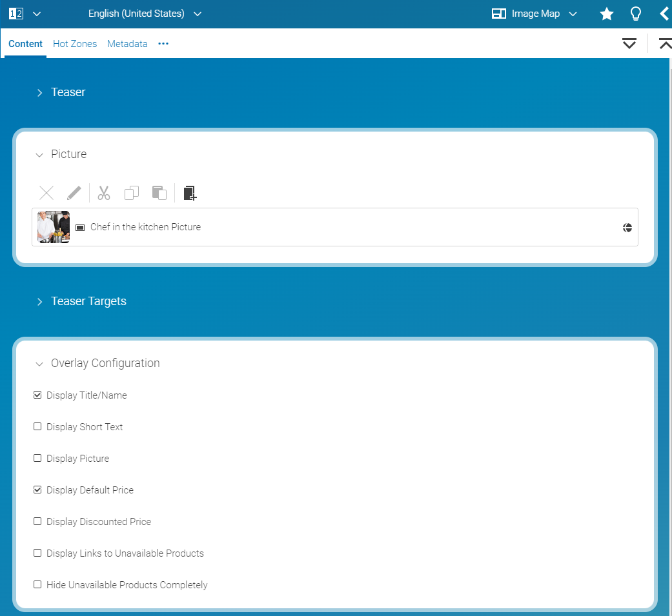Open the Metadata tab
Image resolution: width=672 pixels, height=616 pixels.
127,43
